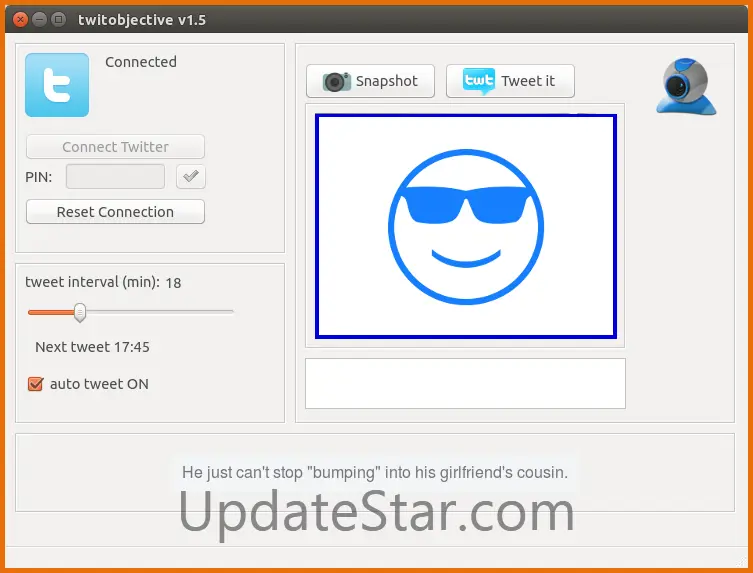The width and height of the screenshot is (753, 573).
Task: Click the twitobjective v1.5 title text
Action: point(142,20)
